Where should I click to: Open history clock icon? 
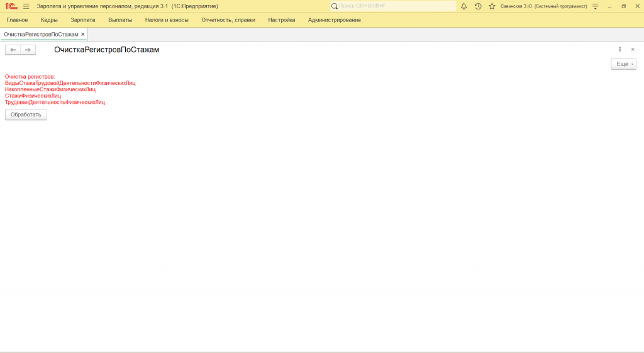478,6
